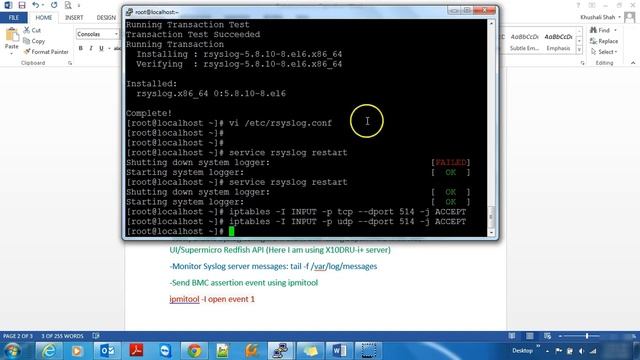The image size is (640, 360).
Task: Undo last action in Word
Action: pyautogui.click(x=36, y=5)
